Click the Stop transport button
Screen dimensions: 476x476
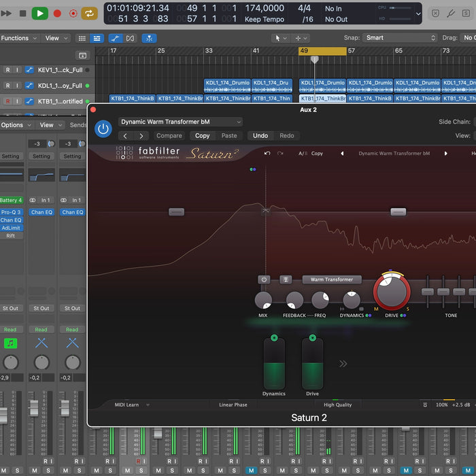(22, 14)
